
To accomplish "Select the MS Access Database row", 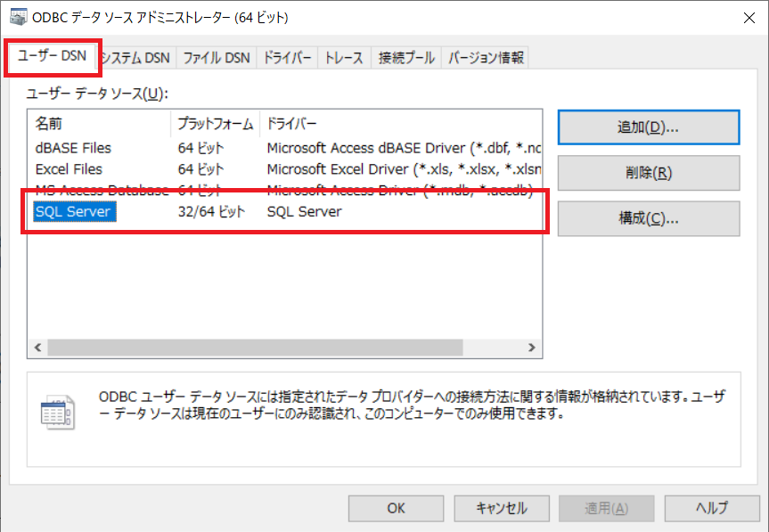I will tap(284, 190).
